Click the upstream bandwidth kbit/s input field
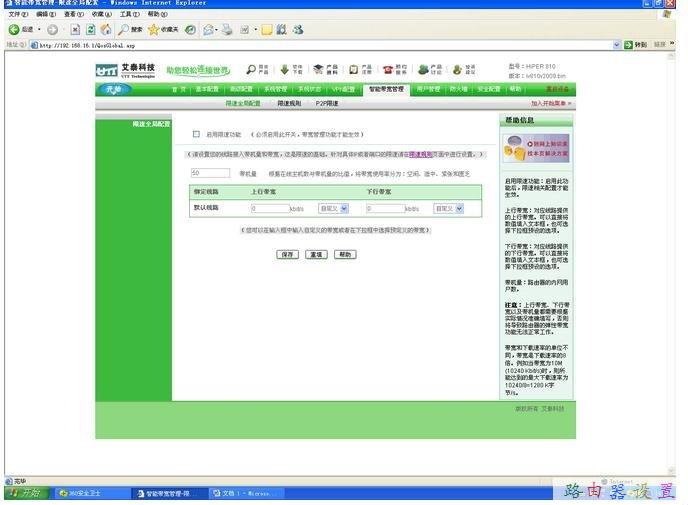This screenshot has height=505, width=688. click(x=270, y=209)
